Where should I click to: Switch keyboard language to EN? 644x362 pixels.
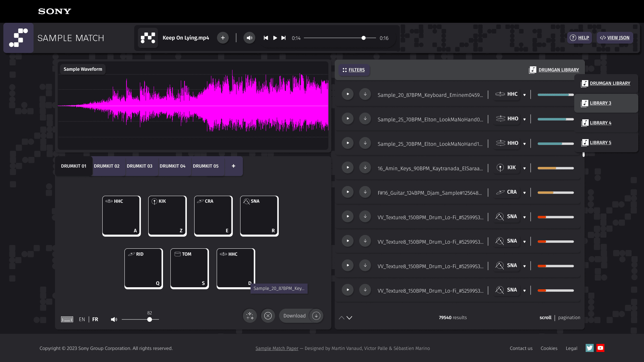(82, 319)
